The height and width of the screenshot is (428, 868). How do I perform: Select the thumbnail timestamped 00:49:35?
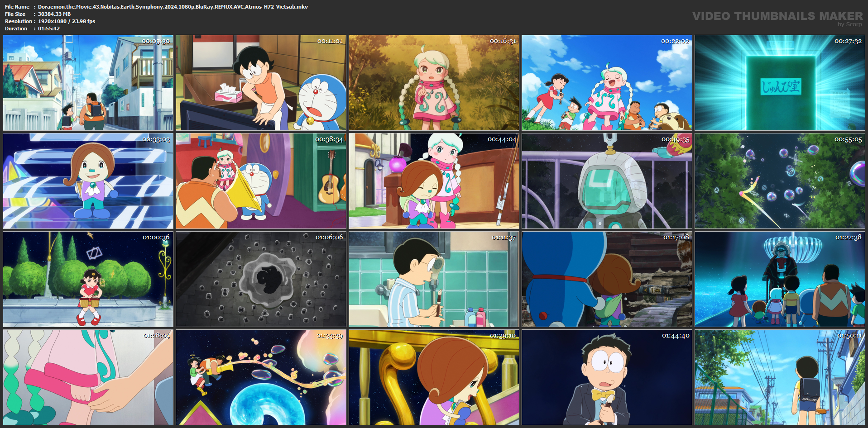607,181
